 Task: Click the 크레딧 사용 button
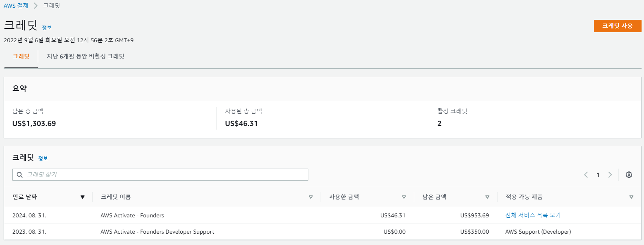(618, 26)
